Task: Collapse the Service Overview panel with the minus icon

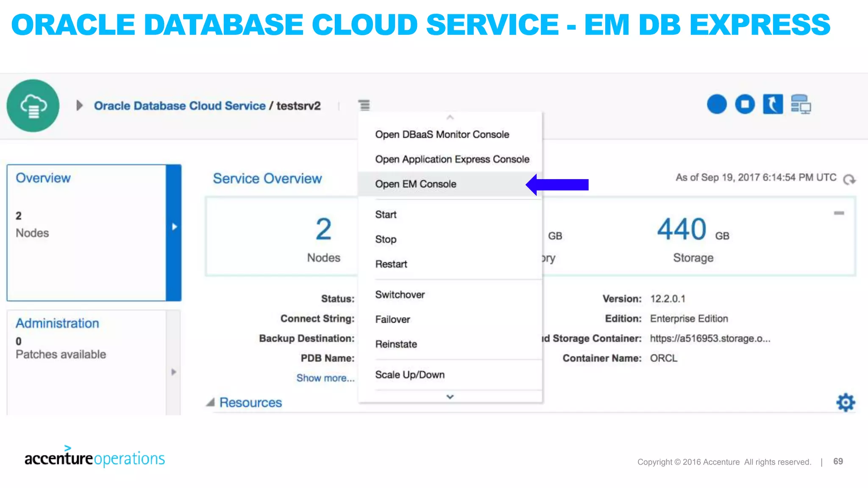Action: pos(839,213)
